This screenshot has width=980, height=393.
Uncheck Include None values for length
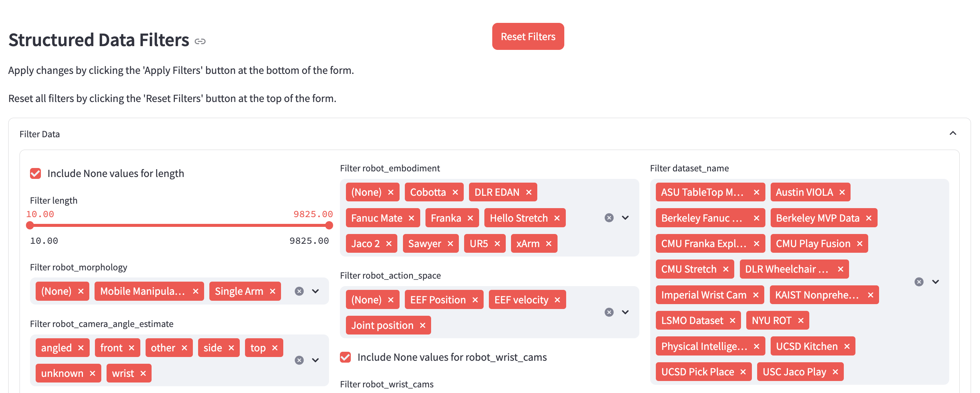coord(35,173)
